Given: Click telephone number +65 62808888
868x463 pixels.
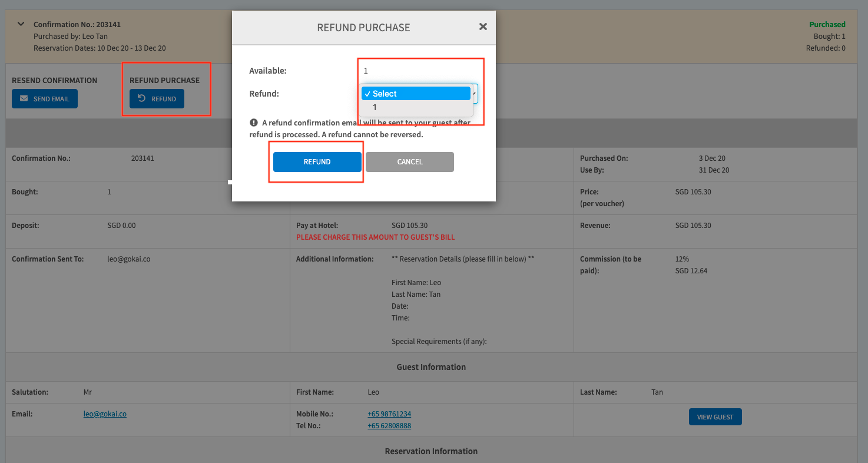Looking at the screenshot, I should pos(389,426).
